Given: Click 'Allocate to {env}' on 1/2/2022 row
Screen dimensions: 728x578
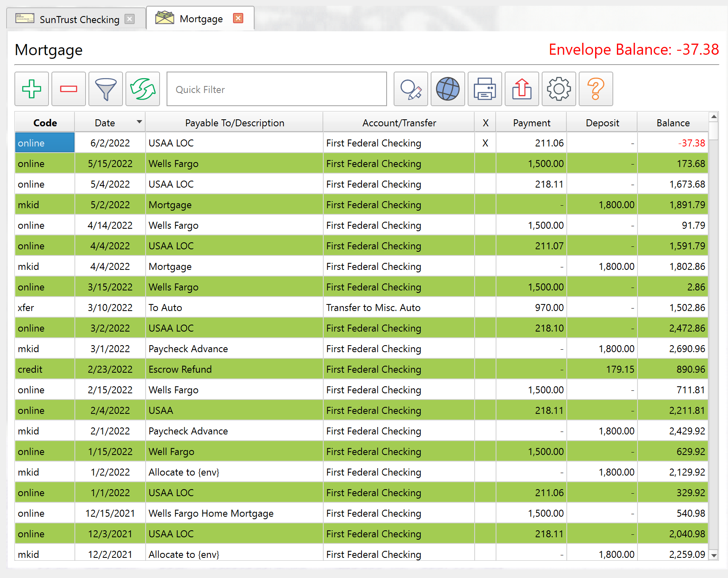Looking at the screenshot, I should click(234, 472).
